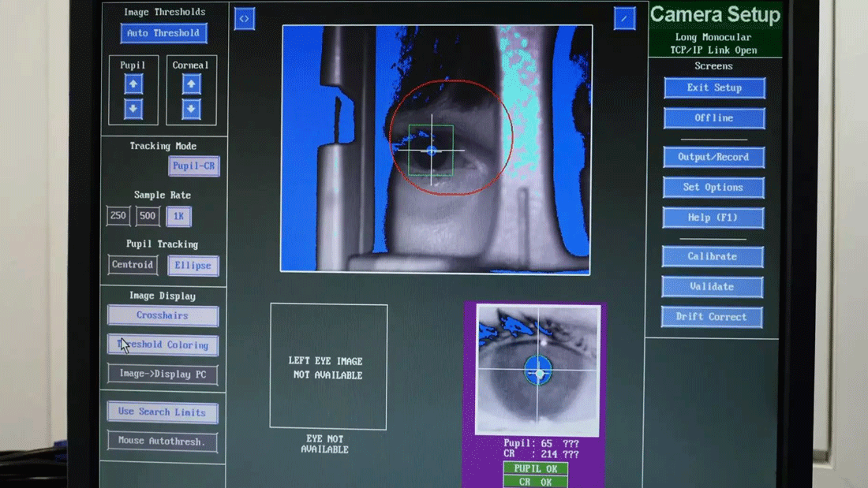Switch pupil tracking to Ellipse

(x=193, y=266)
